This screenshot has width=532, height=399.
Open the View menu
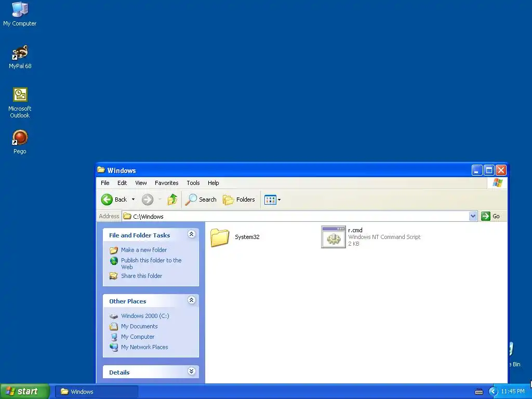[x=141, y=183]
